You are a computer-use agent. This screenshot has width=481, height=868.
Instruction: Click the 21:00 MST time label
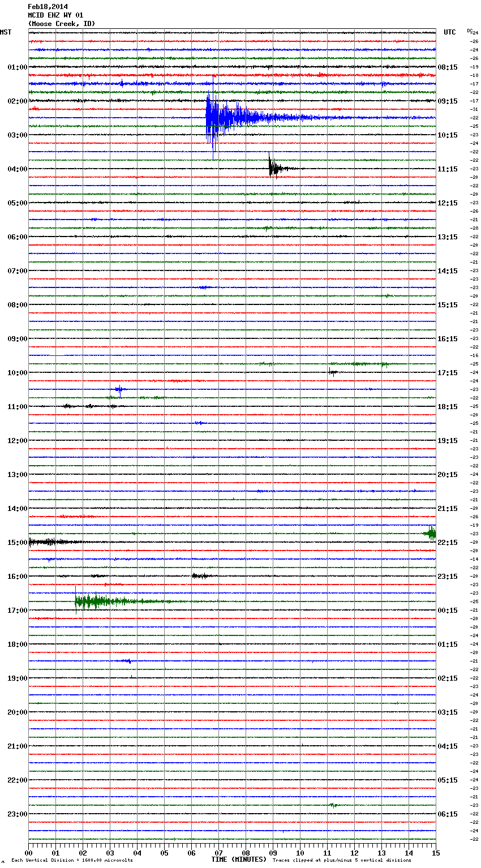18,746
